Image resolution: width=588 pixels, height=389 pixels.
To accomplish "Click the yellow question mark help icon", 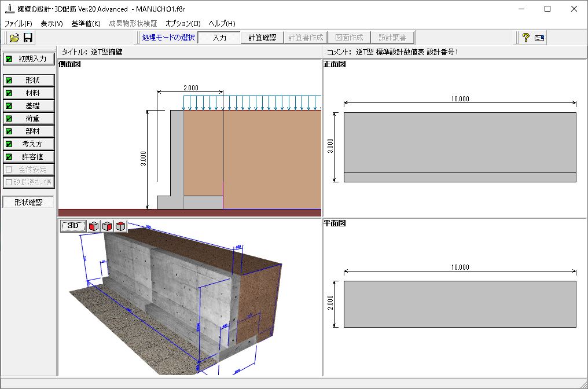I will point(525,38).
